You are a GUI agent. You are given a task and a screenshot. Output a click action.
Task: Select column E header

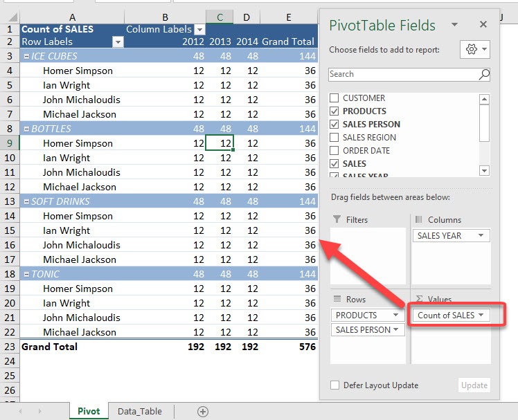[x=289, y=17]
